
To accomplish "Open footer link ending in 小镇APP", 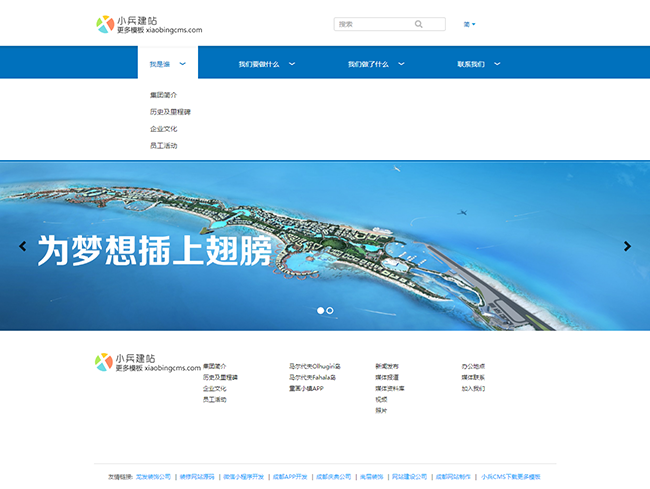I will [306, 389].
